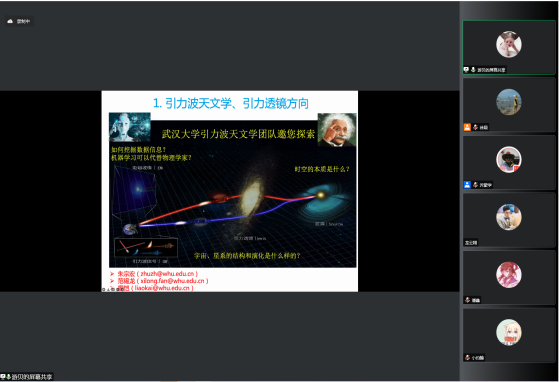This screenshot has width=559, height=382.
Task: Select the blonde anime watermelon avatar participant
Action: 509,332
